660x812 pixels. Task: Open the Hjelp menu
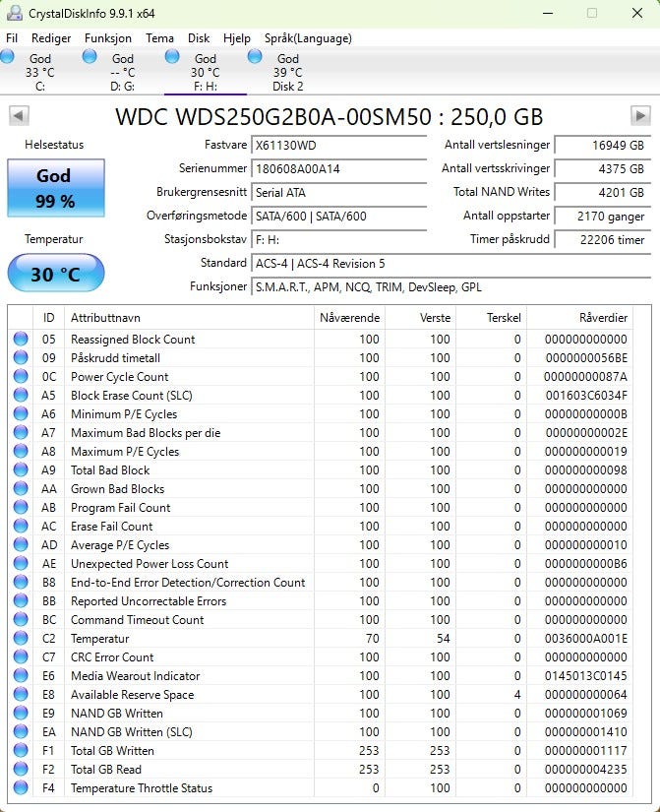[x=237, y=38]
